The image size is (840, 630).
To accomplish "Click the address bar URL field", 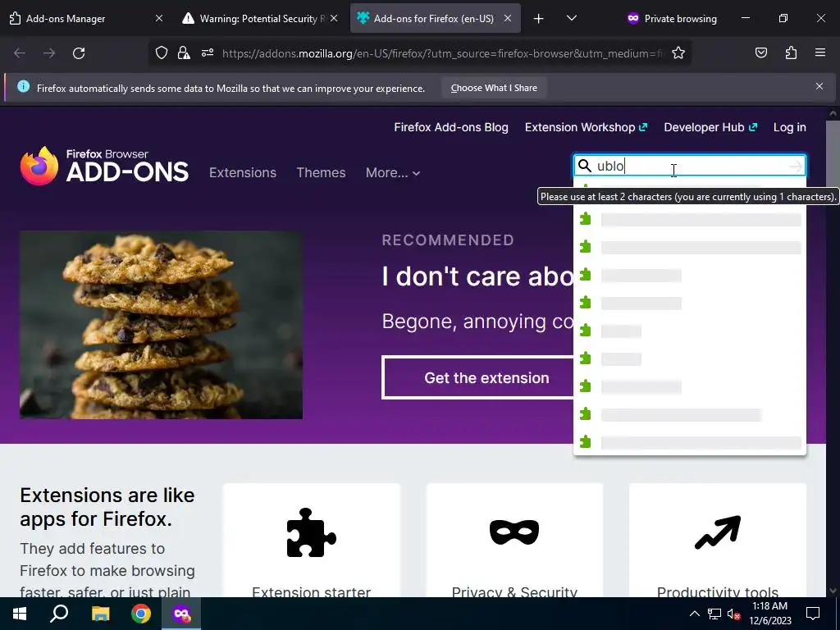I will pos(442,53).
